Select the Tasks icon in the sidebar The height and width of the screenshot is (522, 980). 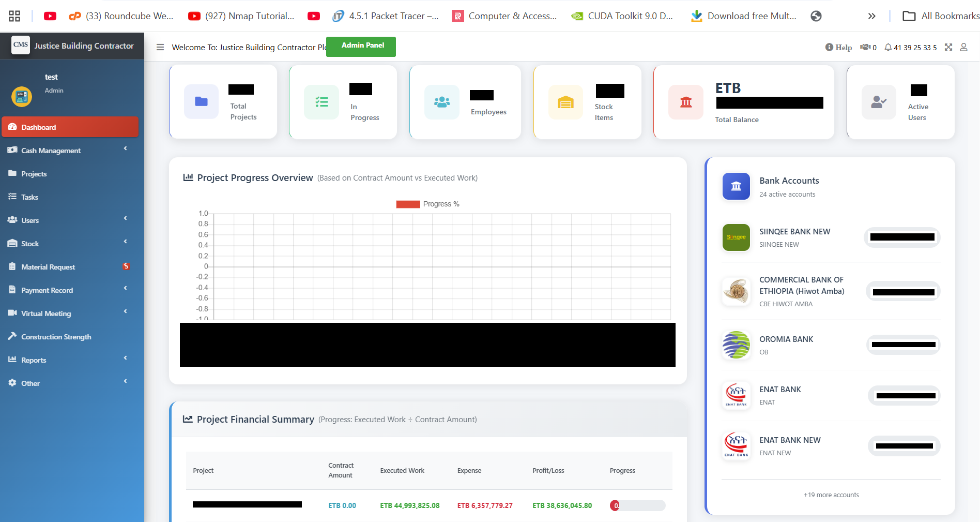point(12,197)
